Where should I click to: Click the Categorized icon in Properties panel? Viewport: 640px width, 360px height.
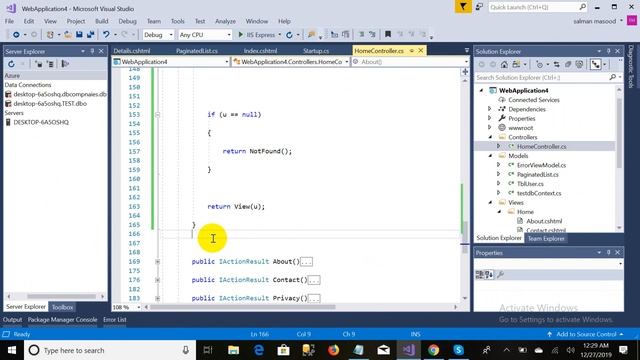pyautogui.click(x=480, y=275)
